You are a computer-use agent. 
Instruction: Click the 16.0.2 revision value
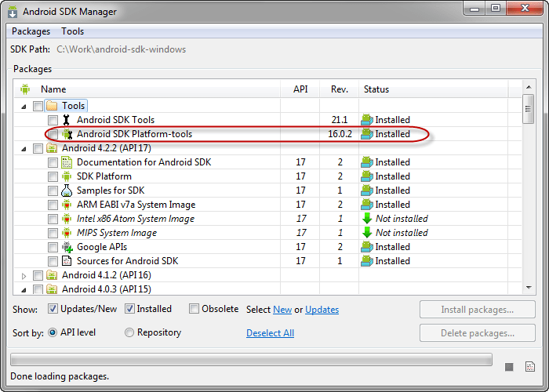coord(340,134)
